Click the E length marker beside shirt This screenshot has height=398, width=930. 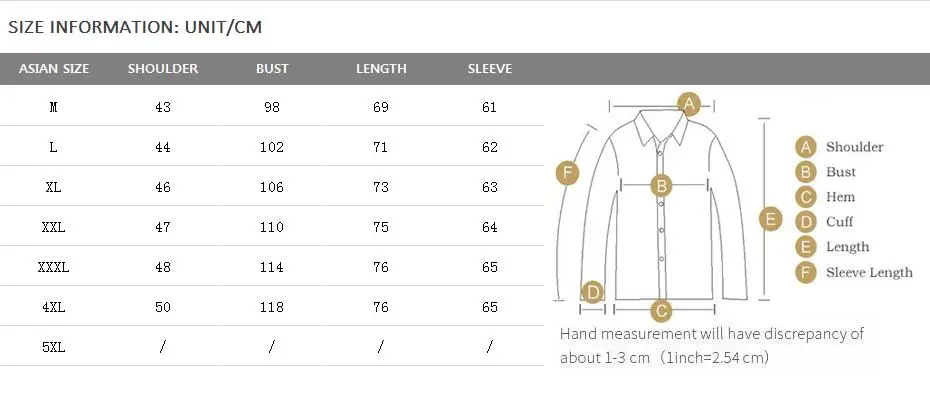tap(770, 219)
